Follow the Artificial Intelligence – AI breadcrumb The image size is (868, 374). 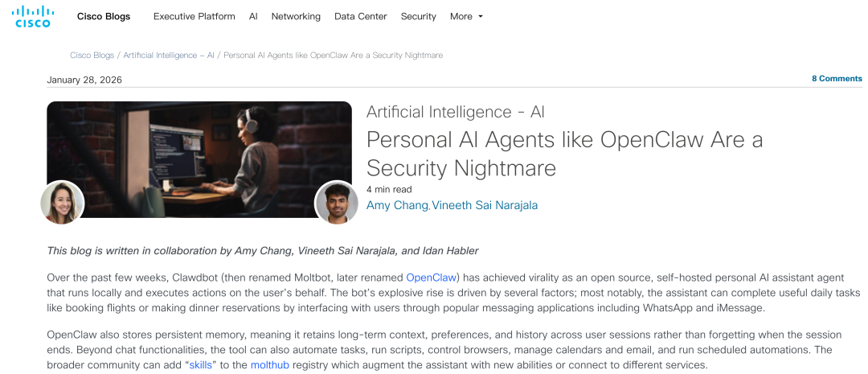169,55
